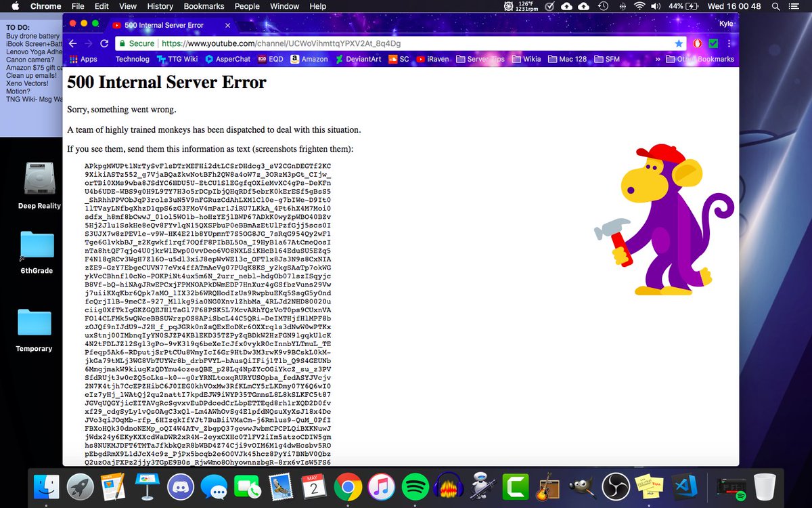Click the purple monkey with hammer image
This screenshot has height=508, width=812.
tap(664, 219)
